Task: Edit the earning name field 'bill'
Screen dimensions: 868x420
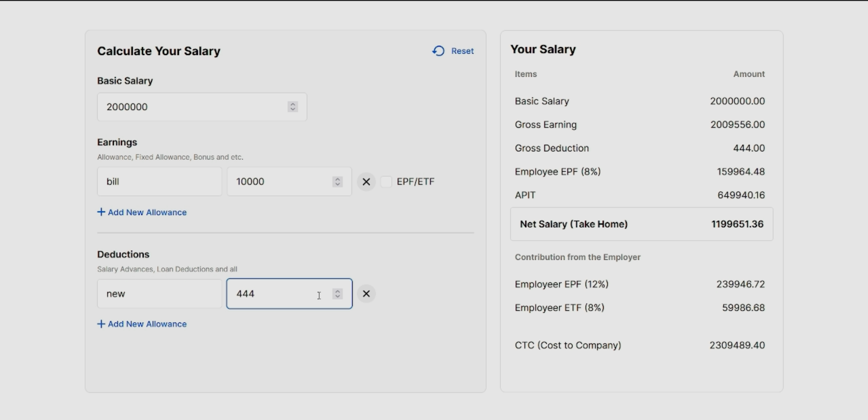Action: [x=159, y=182]
